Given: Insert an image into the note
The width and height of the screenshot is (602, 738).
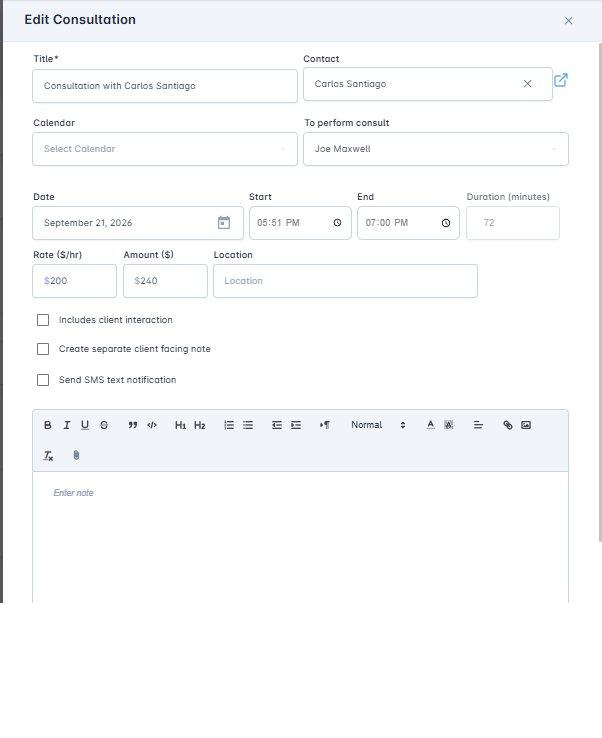Looking at the screenshot, I should click(526, 425).
